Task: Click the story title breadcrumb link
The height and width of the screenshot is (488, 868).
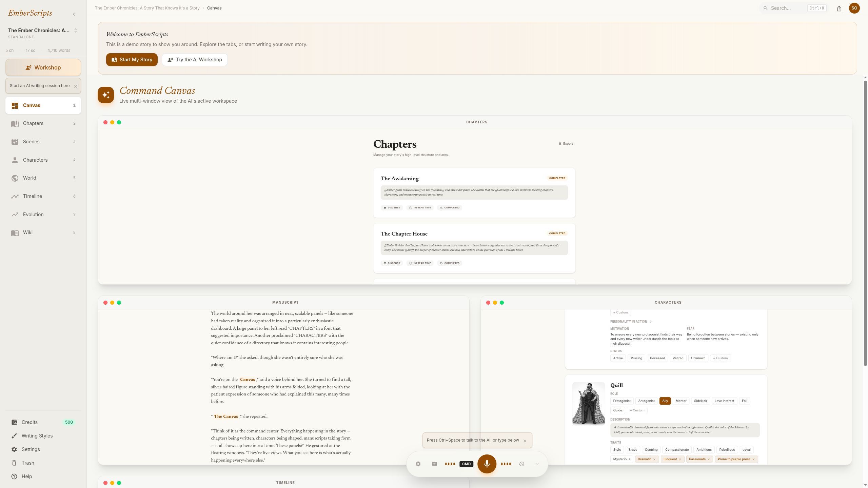Action: coord(147,8)
